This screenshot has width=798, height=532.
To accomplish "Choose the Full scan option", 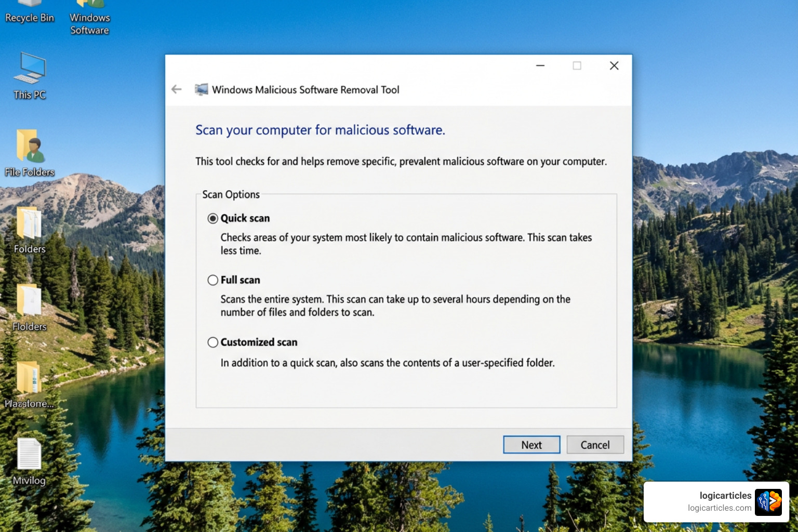I will pyautogui.click(x=213, y=280).
